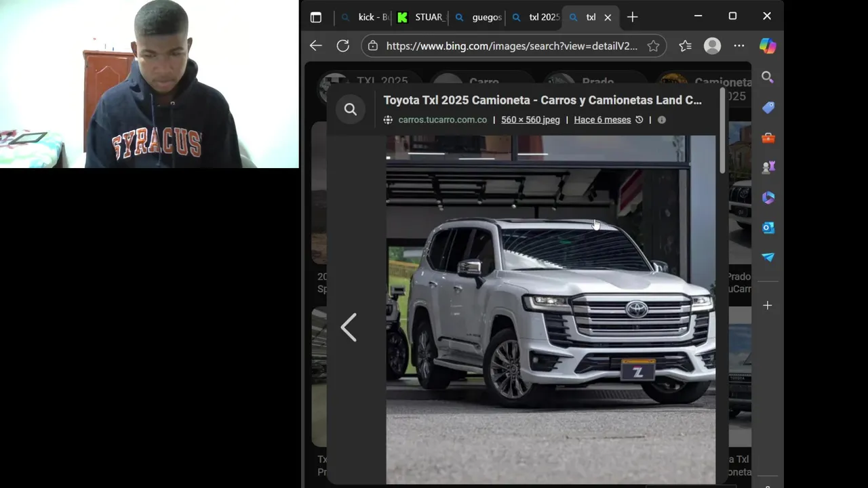Open Microsoft 365 in the sidebar
868x488 pixels.
pyautogui.click(x=768, y=198)
